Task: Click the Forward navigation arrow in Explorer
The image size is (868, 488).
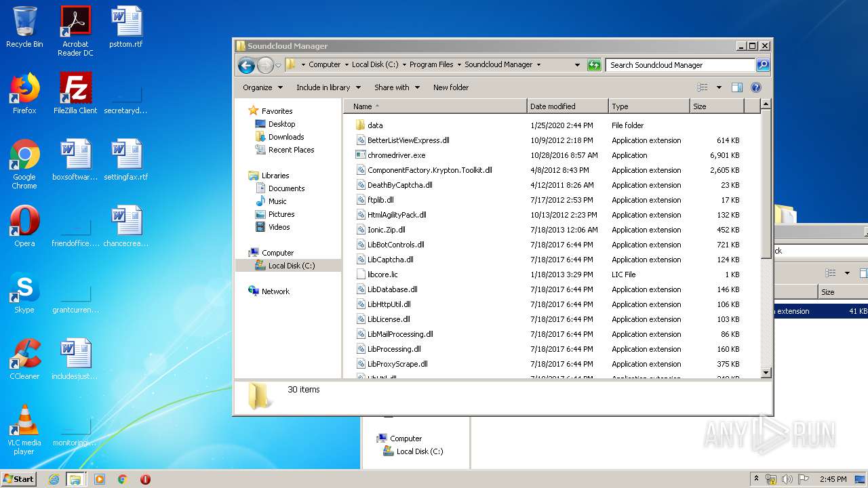Action: (x=265, y=65)
